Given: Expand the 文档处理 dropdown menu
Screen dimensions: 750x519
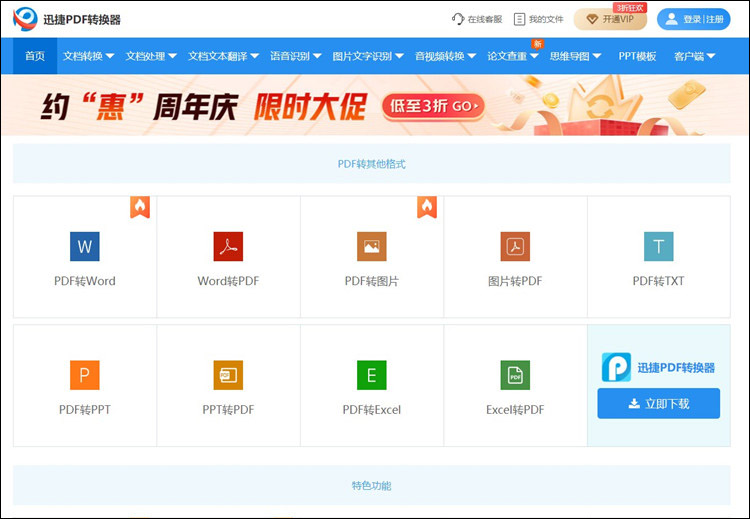Looking at the screenshot, I should tap(151, 56).
